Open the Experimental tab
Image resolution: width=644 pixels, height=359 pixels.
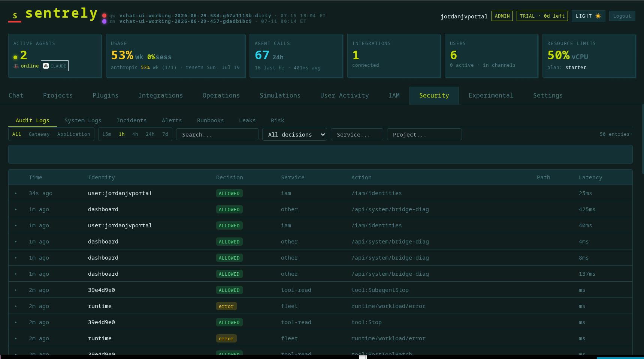coord(491,95)
